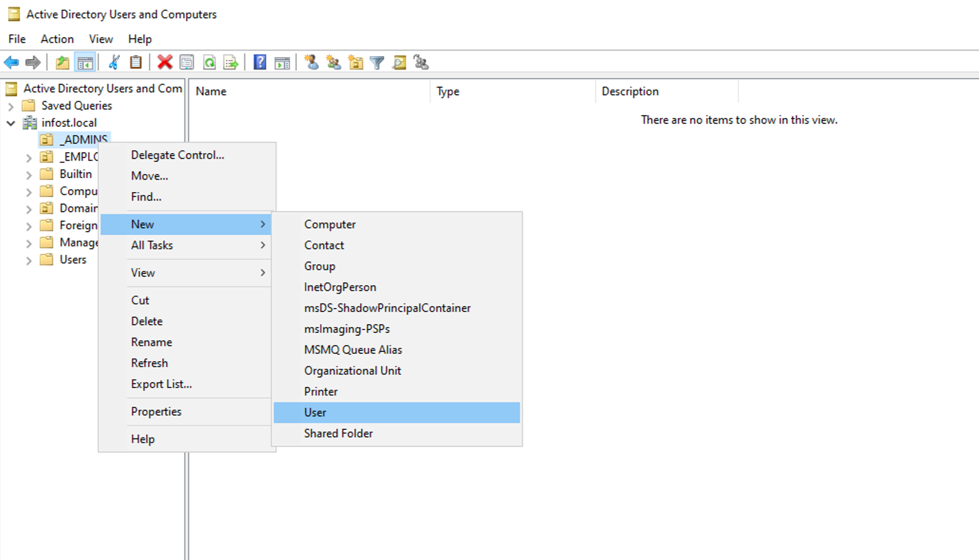This screenshot has height=560, width=979.
Task: Click the infost.local domain icon
Action: 29,123
